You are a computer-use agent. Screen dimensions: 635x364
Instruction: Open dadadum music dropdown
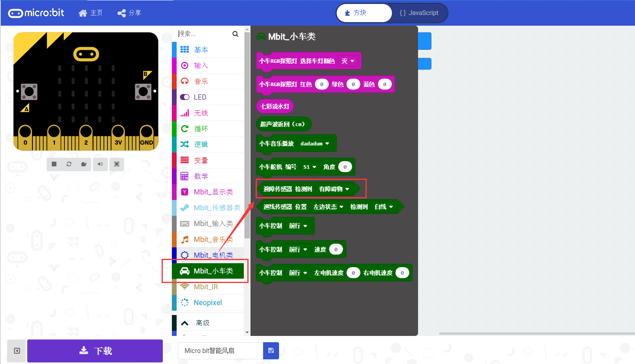(x=315, y=143)
